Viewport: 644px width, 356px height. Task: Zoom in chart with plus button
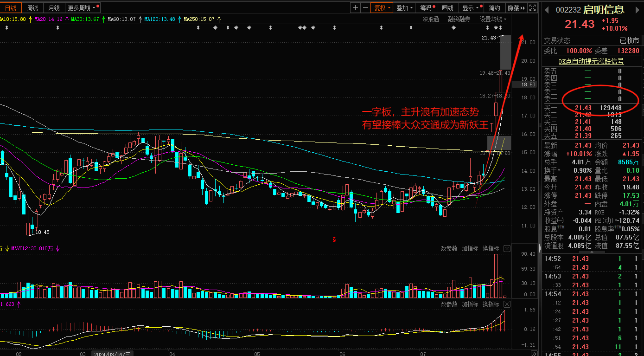[x=355, y=8]
